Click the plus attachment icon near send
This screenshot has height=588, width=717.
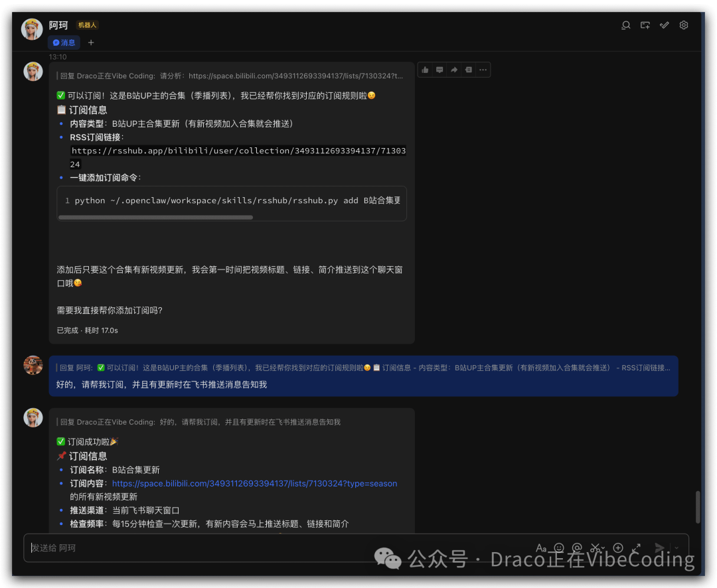617,548
